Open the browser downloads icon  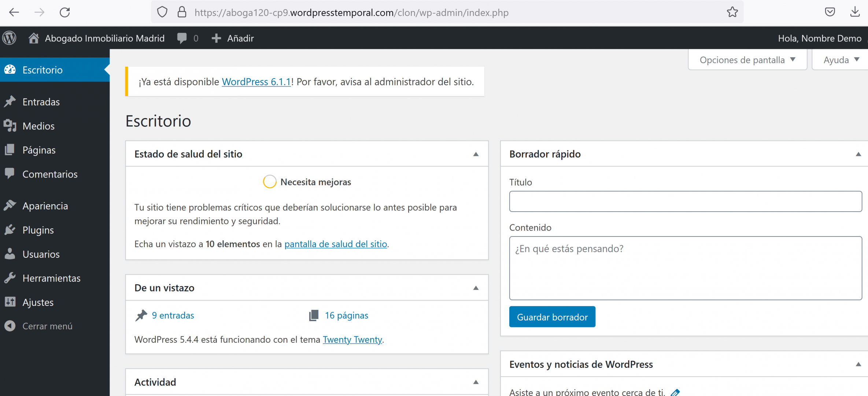pyautogui.click(x=855, y=12)
